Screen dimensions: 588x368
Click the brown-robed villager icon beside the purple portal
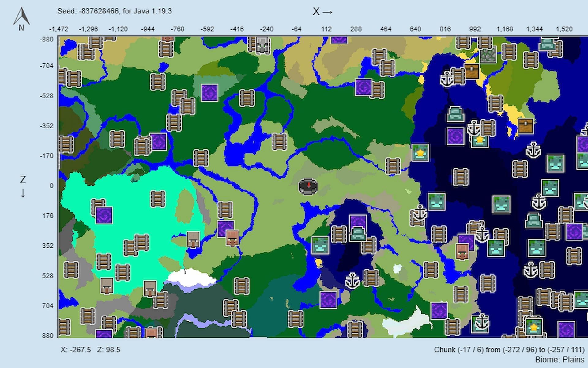(x=232, y=238)
